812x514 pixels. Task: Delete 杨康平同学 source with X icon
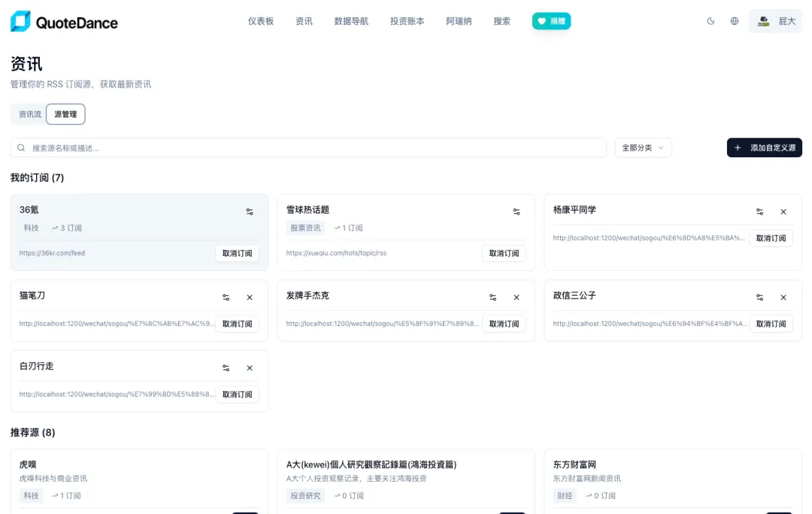coord(783,211)
